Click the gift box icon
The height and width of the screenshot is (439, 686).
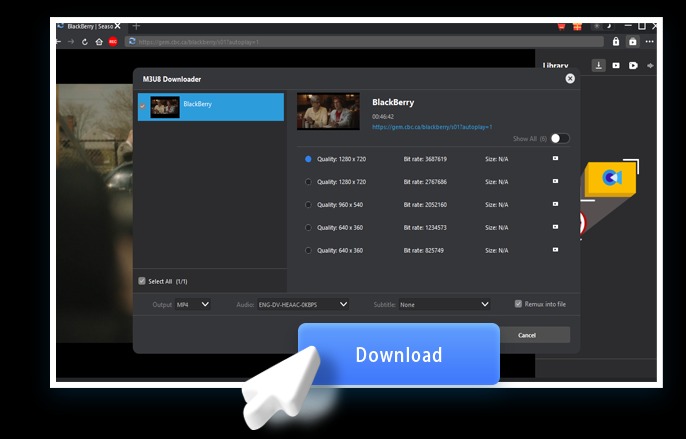coord(578,27)
